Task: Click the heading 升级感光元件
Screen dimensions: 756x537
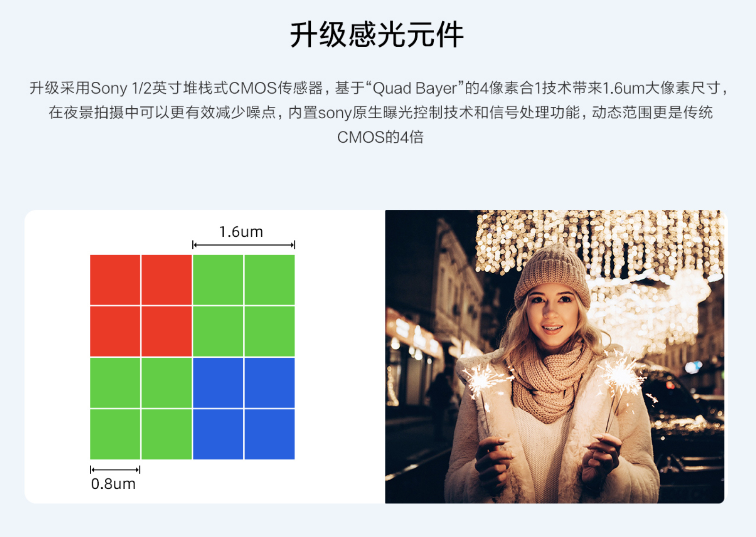Action: tap(377, 35)
